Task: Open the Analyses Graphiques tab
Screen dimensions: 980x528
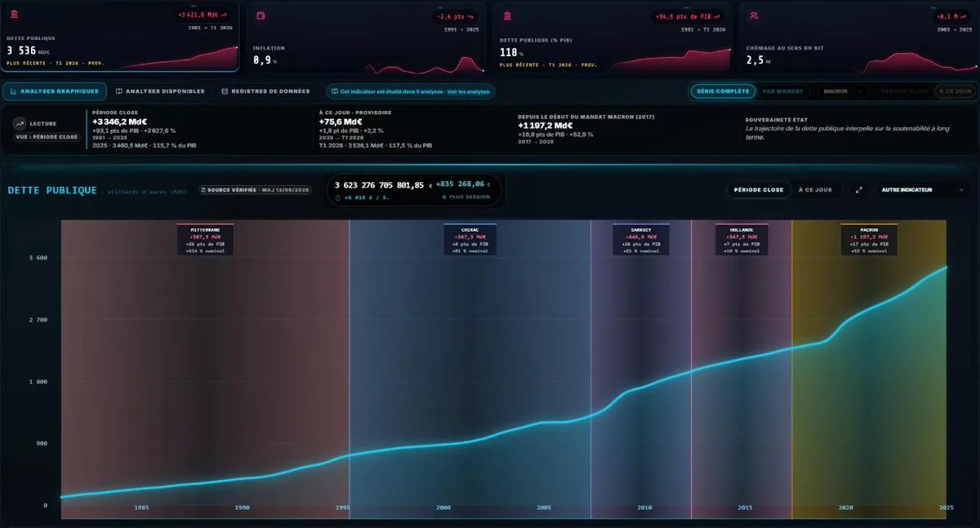Action: (x=55, y=91)
